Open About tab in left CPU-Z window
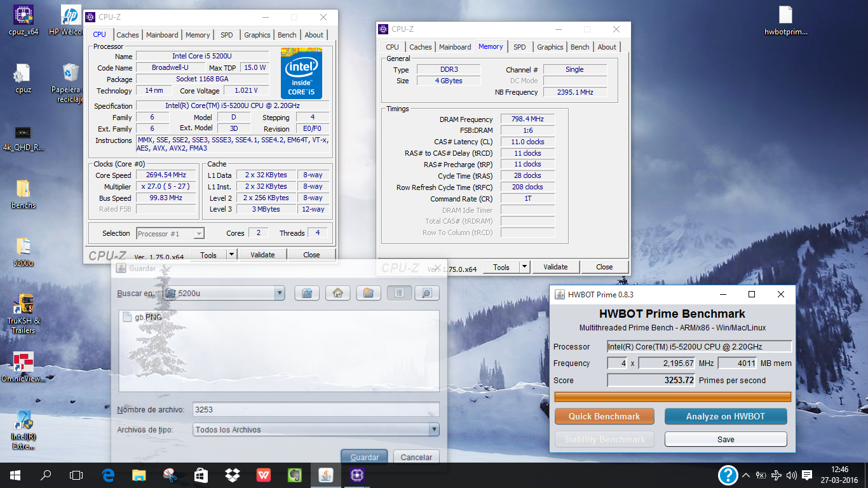The height and width of the screenshot is (488, 868). tap(314, 35)
